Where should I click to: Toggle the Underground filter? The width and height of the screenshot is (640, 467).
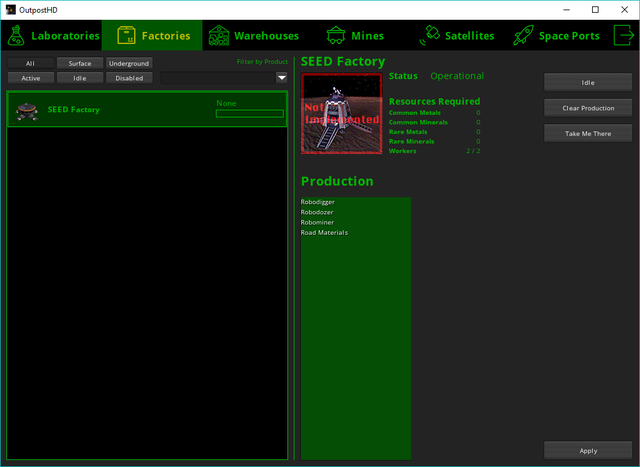click(129, 63)
